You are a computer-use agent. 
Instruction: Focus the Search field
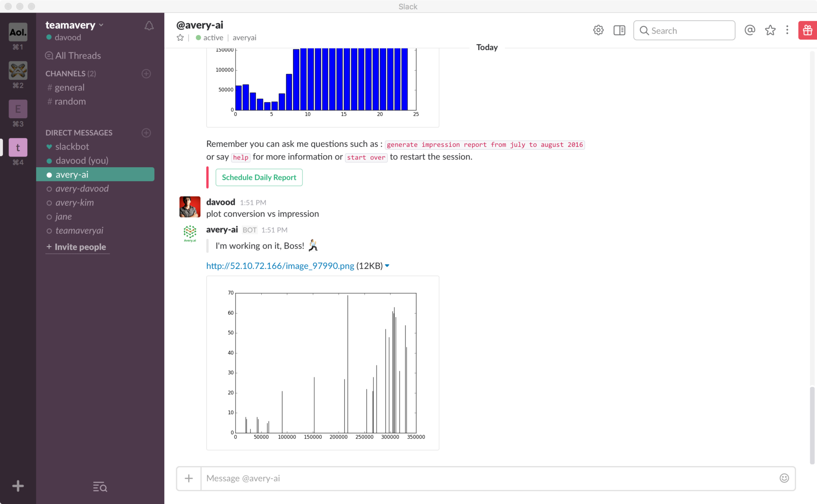point(684,31)
